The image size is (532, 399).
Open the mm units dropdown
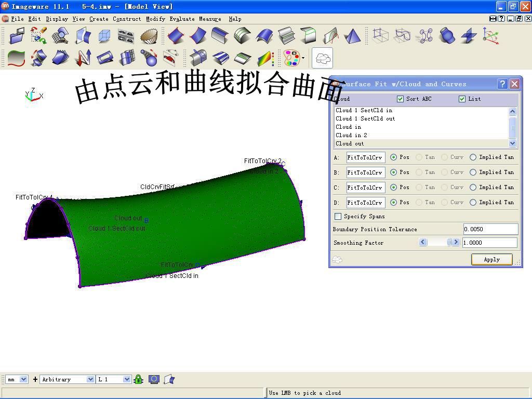[x=16, y=379]
